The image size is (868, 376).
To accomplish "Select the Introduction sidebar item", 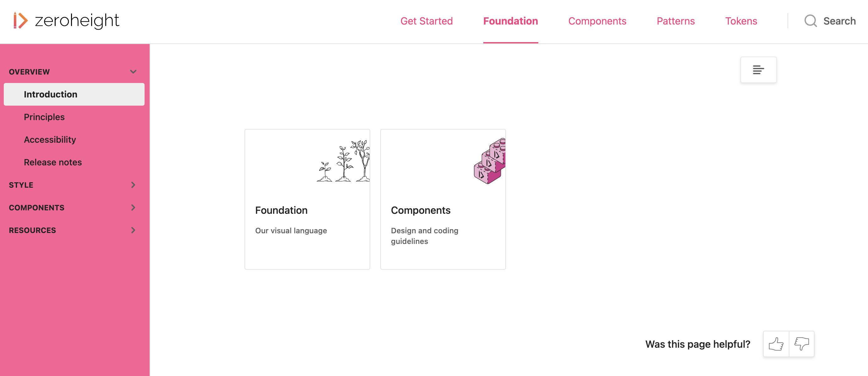I will point(74,94).
